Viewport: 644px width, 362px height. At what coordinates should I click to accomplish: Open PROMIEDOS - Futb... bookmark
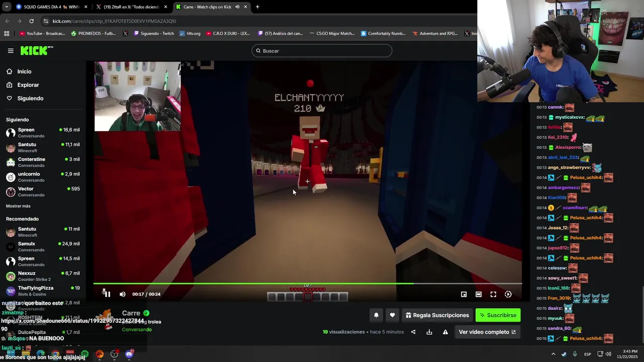click(94, 34)
